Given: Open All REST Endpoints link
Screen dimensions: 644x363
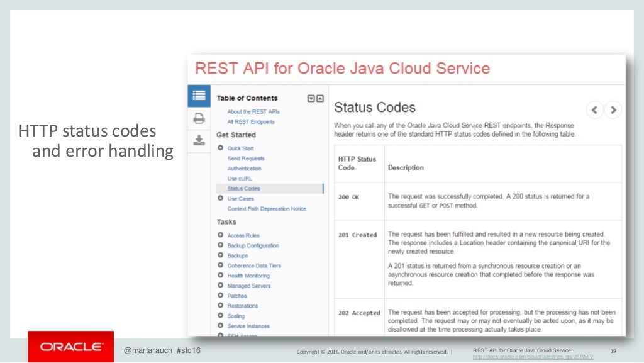Looking at the screenshot, I should [251, 121].
